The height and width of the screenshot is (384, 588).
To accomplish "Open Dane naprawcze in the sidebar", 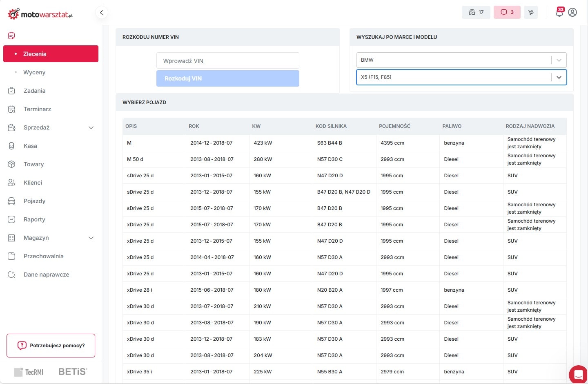I will tap(46, 275).
